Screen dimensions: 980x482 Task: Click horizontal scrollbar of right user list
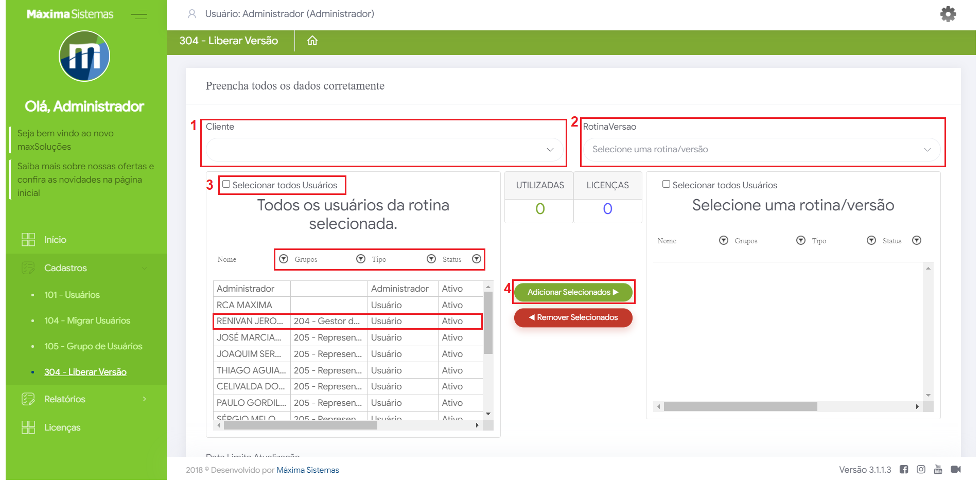740,407
